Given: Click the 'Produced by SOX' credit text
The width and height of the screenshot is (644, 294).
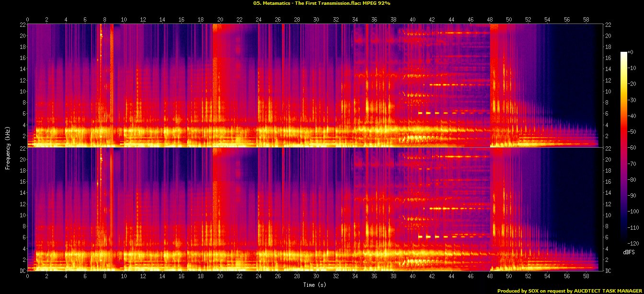Looking at the screenshot, I should click(570, 291).
